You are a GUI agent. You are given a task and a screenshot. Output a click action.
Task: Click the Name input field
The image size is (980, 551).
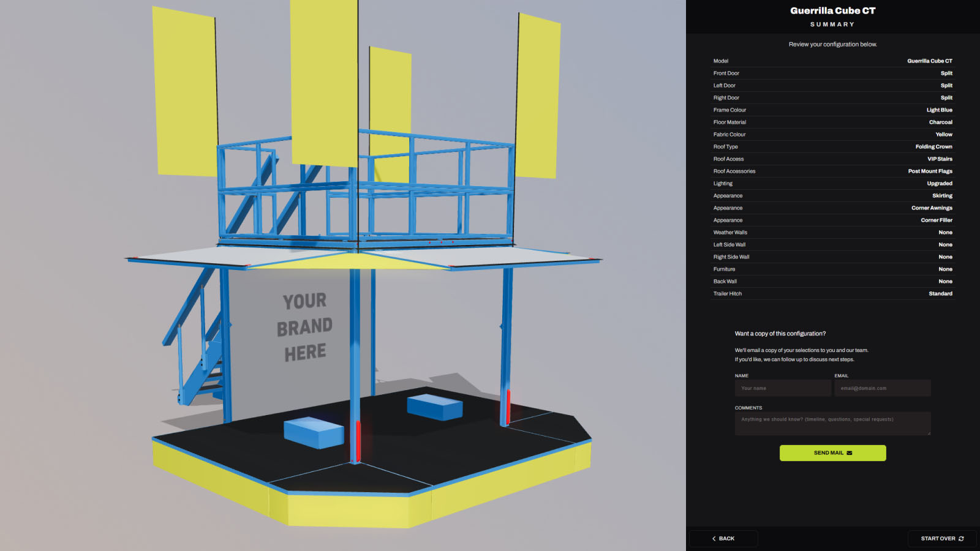point(783,388)
